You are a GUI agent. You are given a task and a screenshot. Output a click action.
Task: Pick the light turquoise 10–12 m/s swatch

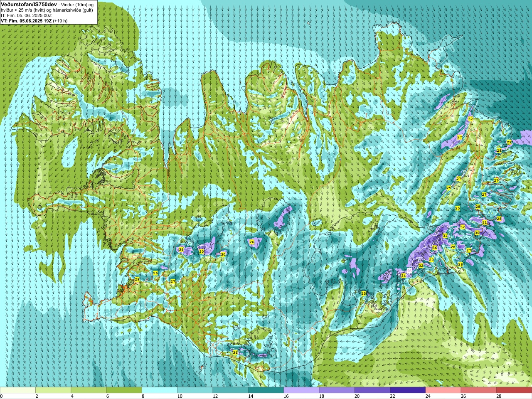(x=195, y=390)
